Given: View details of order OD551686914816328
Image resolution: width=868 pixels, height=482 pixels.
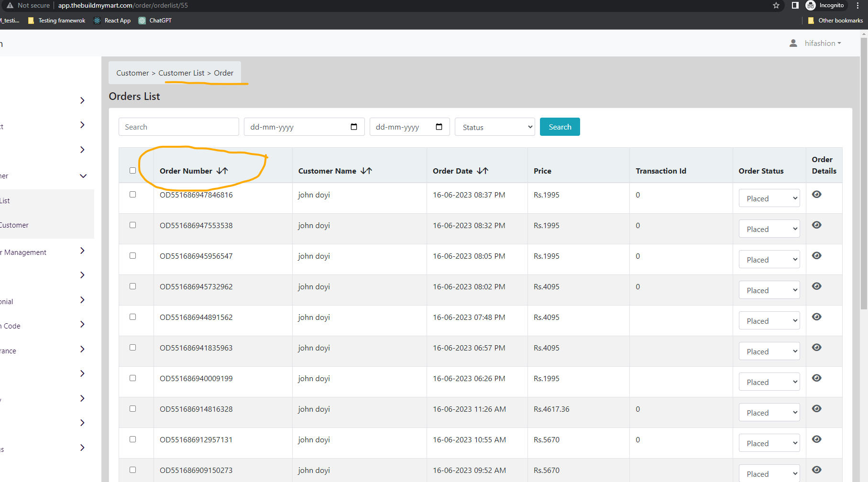Looking at the screenshot, I should pos(817,408).
